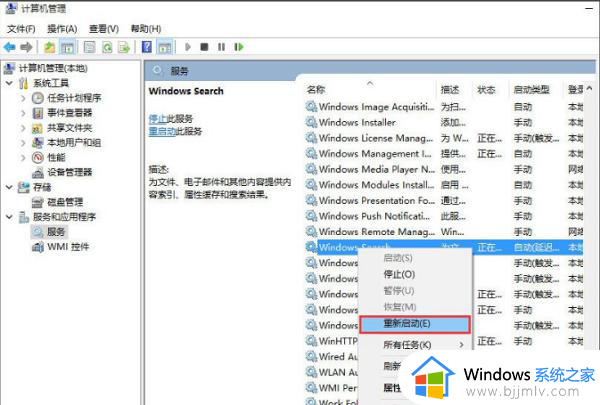This screenshot has width=600, height=405.
Task: Open the 查看(V) menu
Action: (104, 29)
